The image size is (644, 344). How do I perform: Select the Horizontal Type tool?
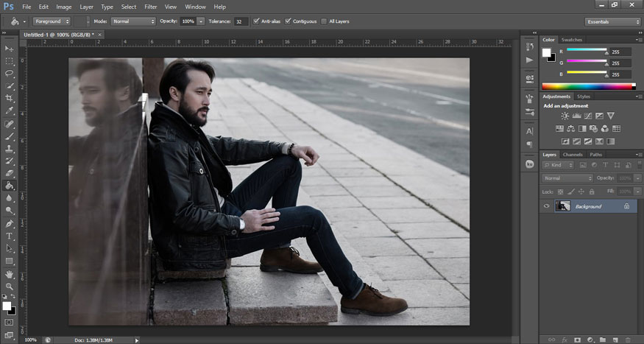[x=9, y=236]
